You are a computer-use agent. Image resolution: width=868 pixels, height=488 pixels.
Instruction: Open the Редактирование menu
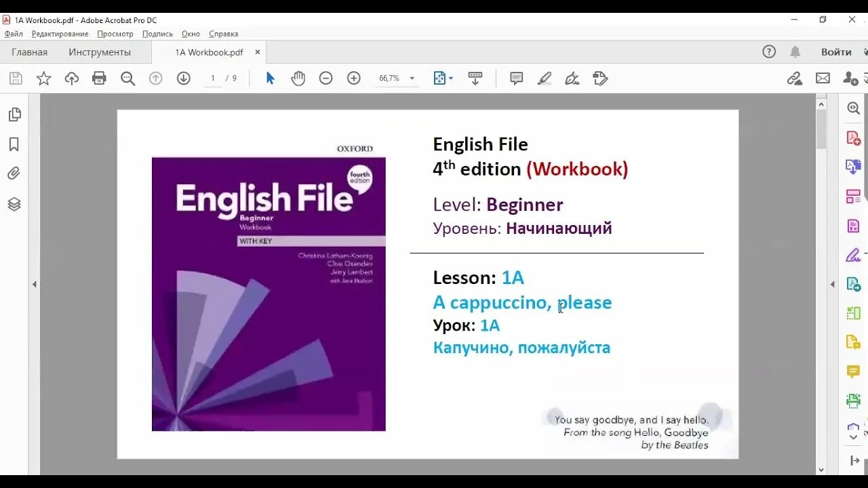(60, 34)
